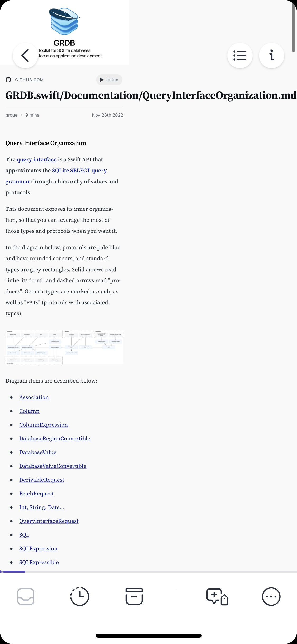
Task: Open the Association link
Action: click(x=34, y=397)
